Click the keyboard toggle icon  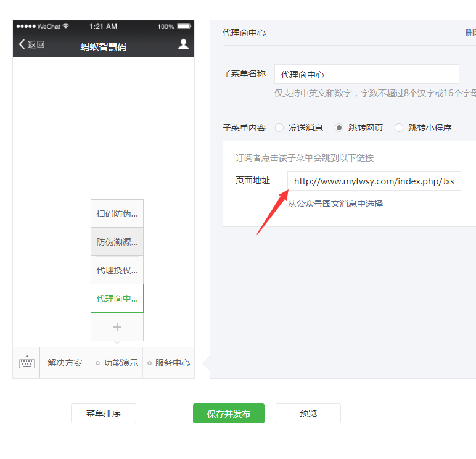click(x=27, y=362)
